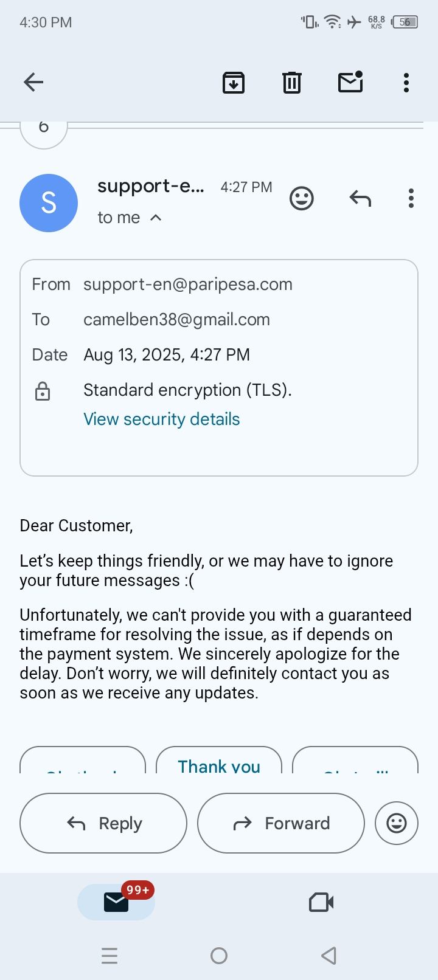Tap the lock encryption icon
Image resolution: width=438 pixels, height=980 pixels.
point(43,392)
